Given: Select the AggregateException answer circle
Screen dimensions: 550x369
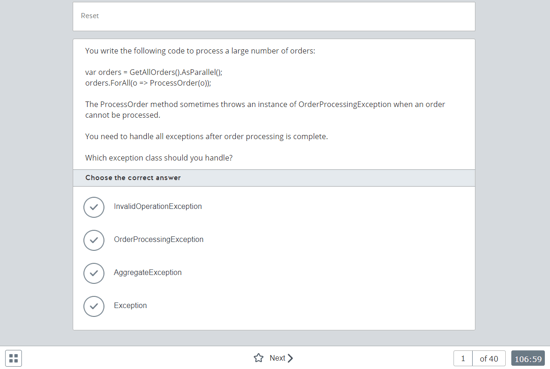Looking at the screenshot, I should point(94,273).
